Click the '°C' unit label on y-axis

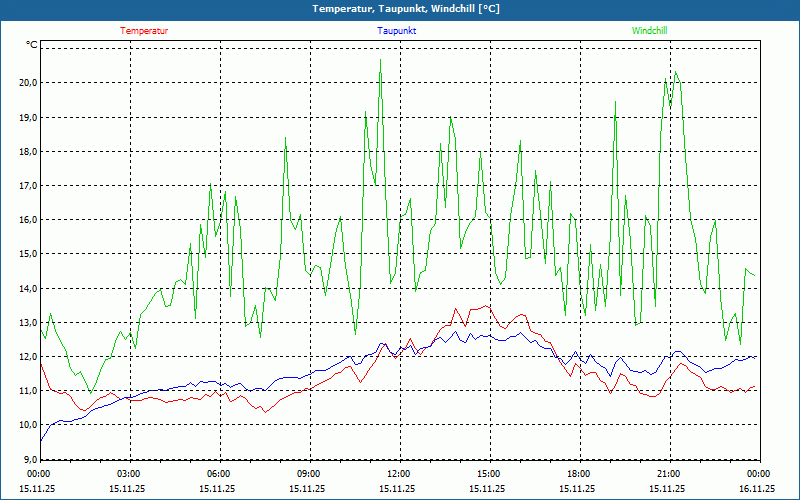(x=32, y=45)
